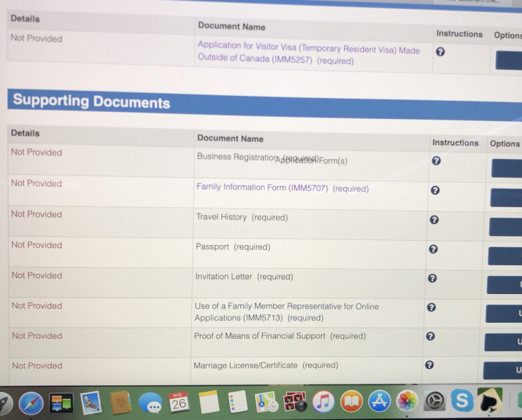
Task: Show instructions for Invitation Letter
Action: (432, 278)
